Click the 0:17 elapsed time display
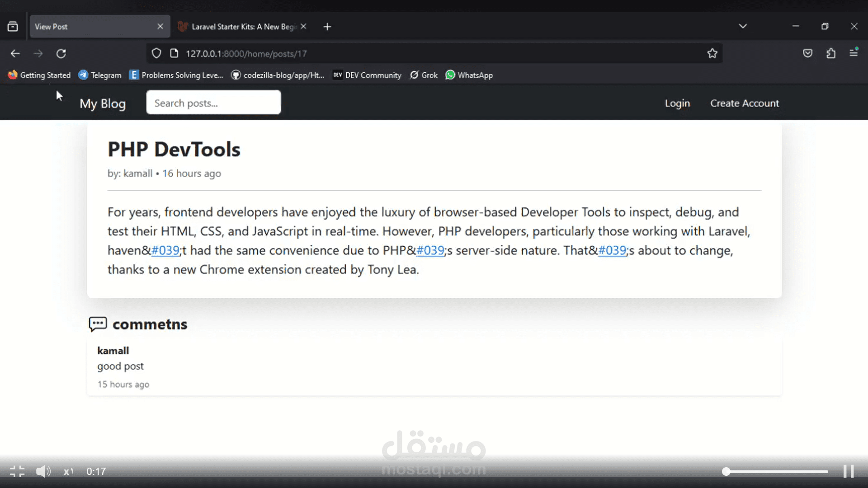Image resolution: width=868 pixels, height=488 pixels. pos(96,471)
